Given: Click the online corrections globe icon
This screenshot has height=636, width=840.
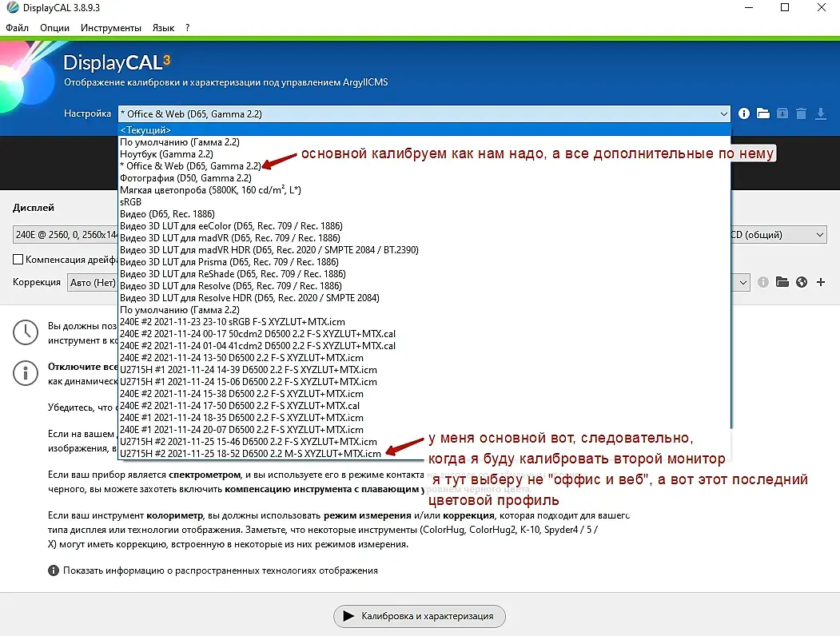Looking at the screenshot, I should pyautogui.click(x=802, y=282).
